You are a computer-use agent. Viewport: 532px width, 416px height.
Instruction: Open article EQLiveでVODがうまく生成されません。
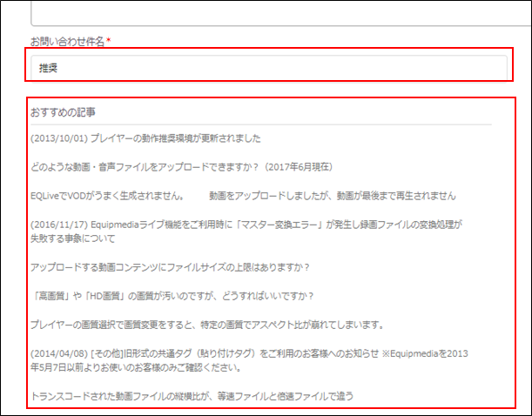tap(107, 196)
